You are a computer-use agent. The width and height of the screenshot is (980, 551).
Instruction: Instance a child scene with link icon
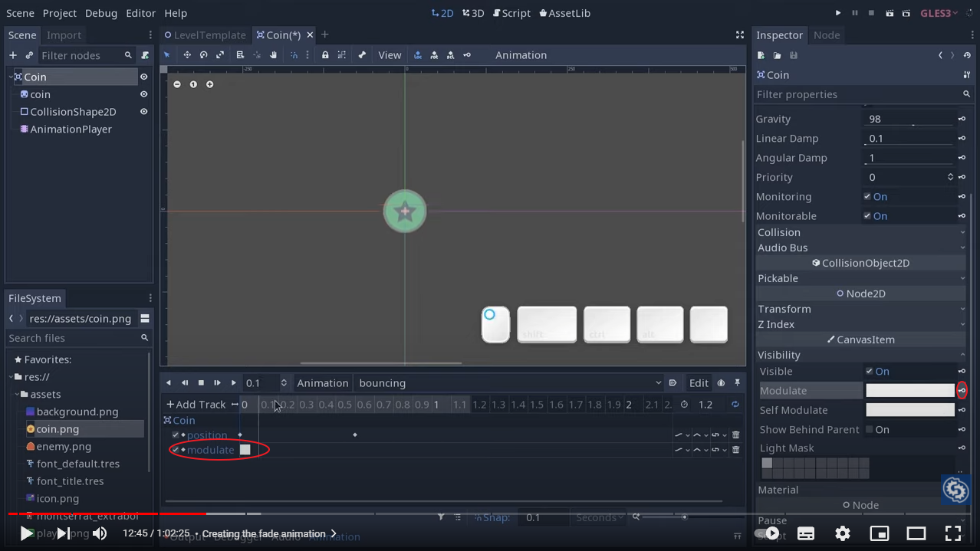click(29, 55)
